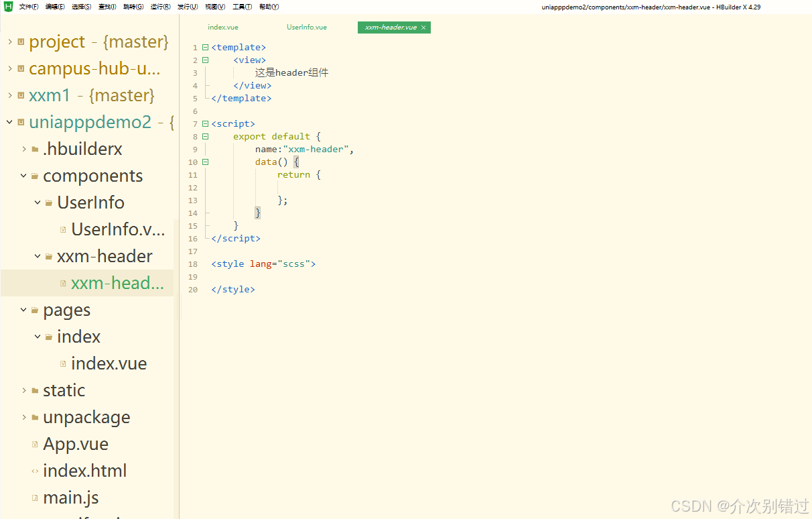812x519 pixels.
Task: Click the file icon of index.vue in tree
Action: (63, 363)
